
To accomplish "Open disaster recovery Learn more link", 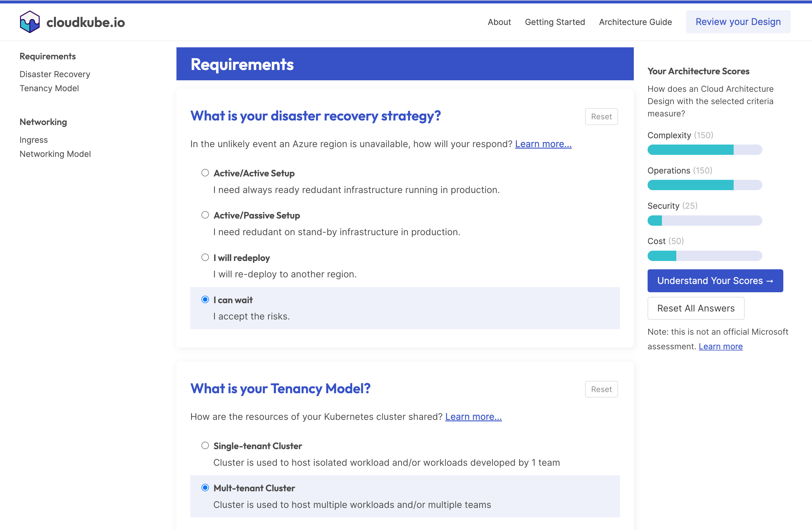I will pos(543,144).
